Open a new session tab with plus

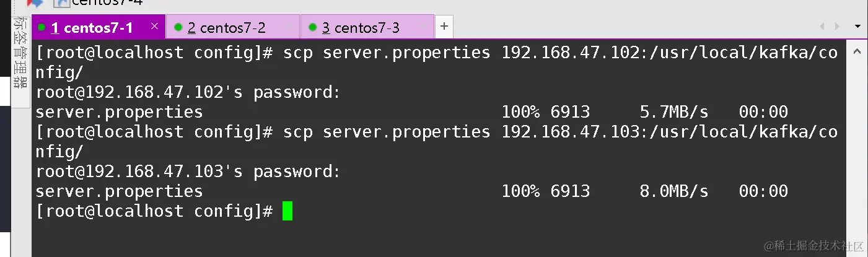[x=444, y=27]
